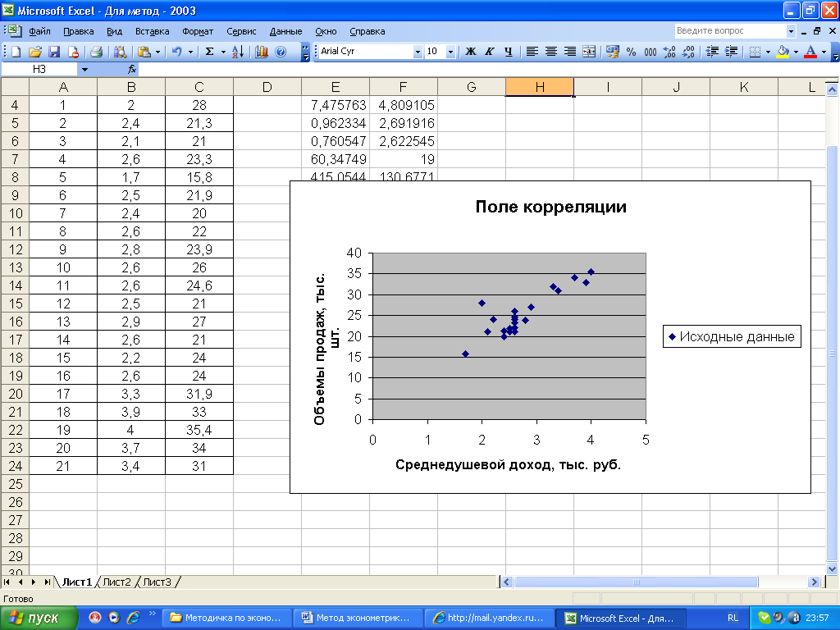Screen dimensions: 840x630
Task: Select column H header
Action: point(540,87)
